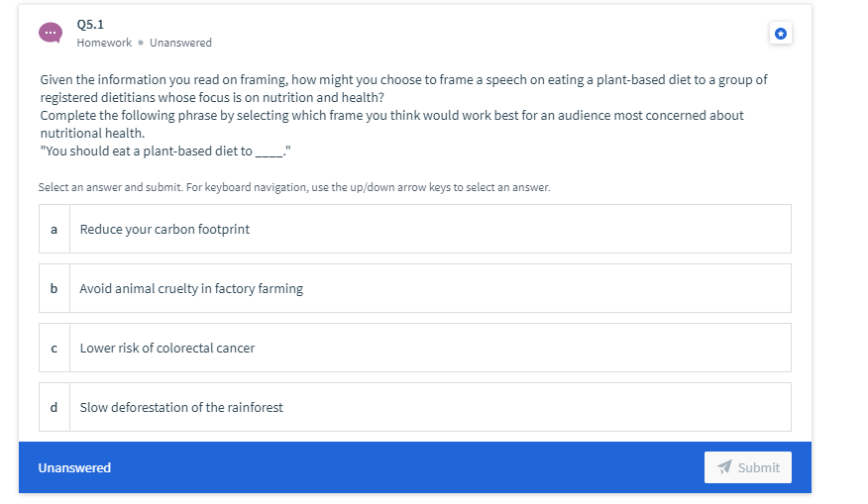Click the keyboard navigation instruction text

click(294, 187)
